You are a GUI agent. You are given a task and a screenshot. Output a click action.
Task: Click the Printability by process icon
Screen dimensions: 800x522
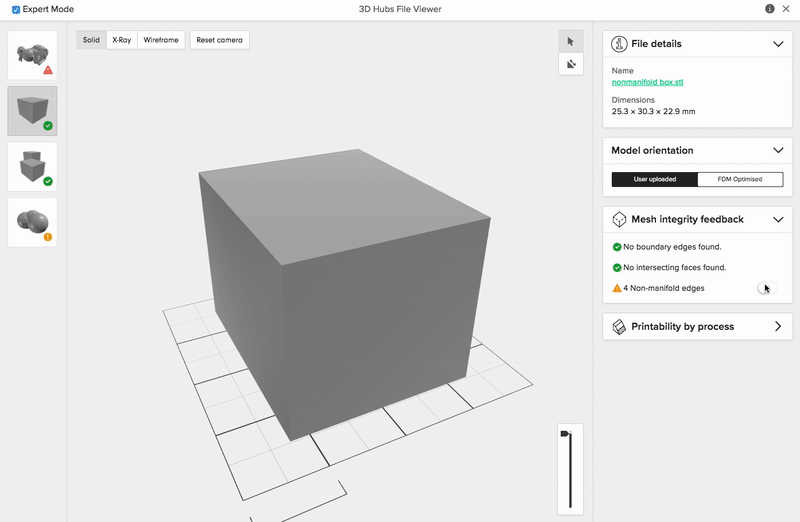click(619, 327)
